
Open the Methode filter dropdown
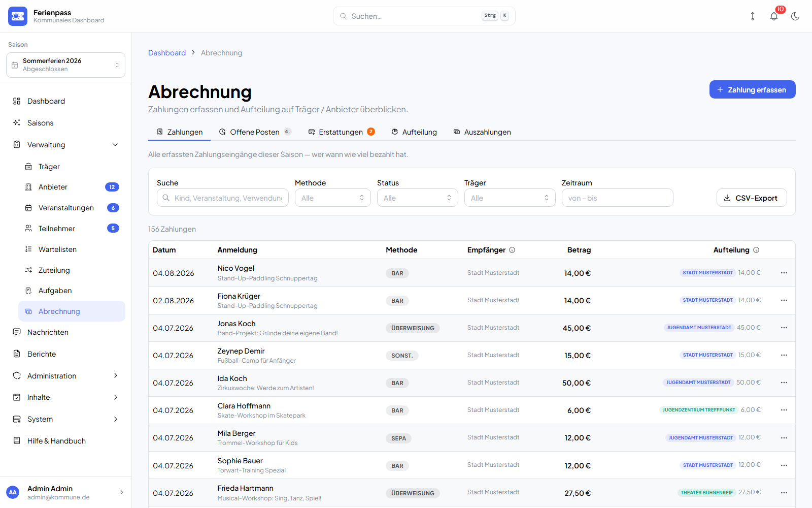click(333, 198)
